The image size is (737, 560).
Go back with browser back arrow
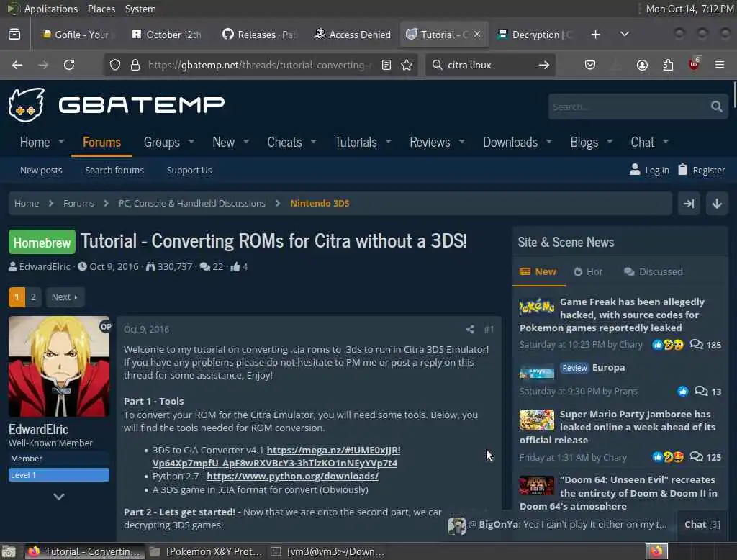(x=17, y=65)
